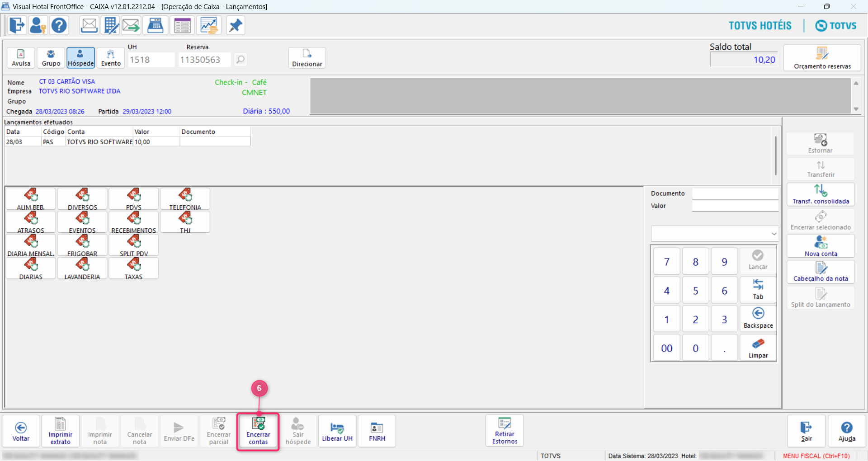This screenshot has width=868, height=461.
Task: Click MENU FISCAL (Ctrl+F10) in status bar
Action: [x=816, y=456]
